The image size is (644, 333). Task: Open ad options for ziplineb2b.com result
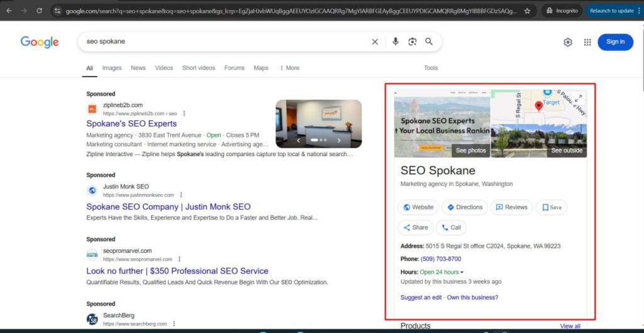click(184, 113)
